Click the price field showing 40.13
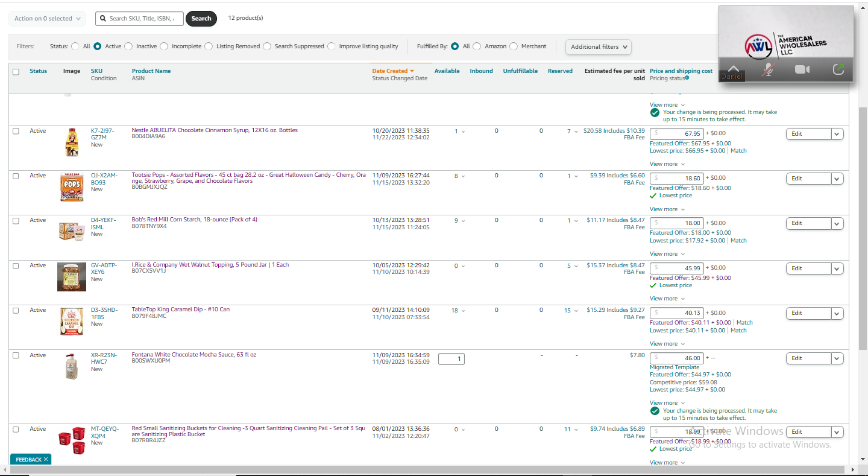The height and width of the screenshot is (476, 868). (677, 313)
